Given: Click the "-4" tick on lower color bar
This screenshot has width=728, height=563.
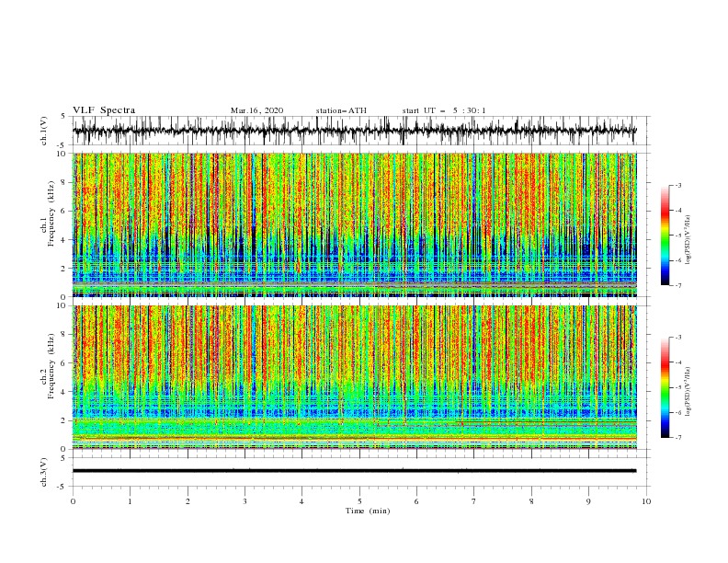Looking at the screenshot, I should (678, 362).
